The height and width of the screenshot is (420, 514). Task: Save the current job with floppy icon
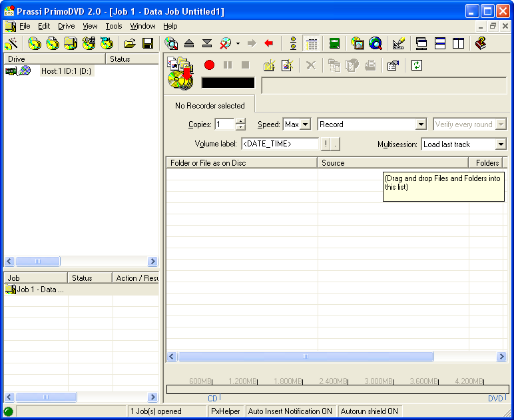(148, 43)
